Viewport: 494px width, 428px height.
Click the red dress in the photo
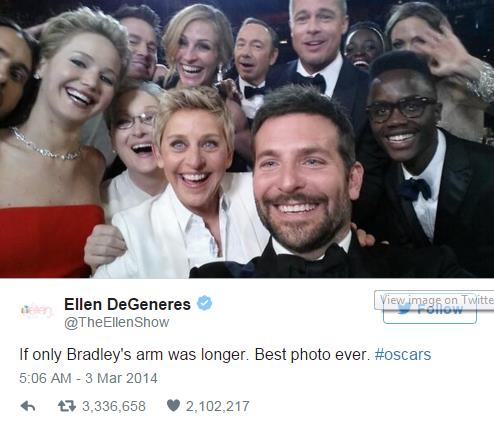pos(48,241)
